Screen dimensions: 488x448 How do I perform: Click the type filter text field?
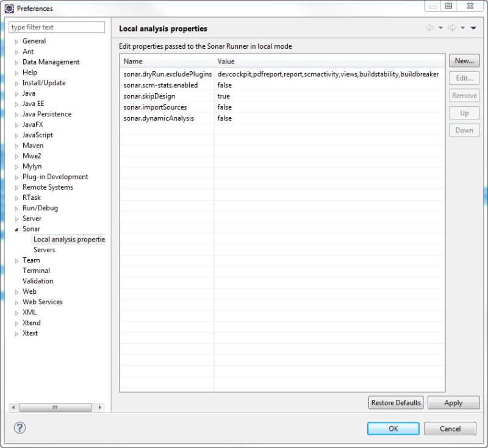(57, 27)
